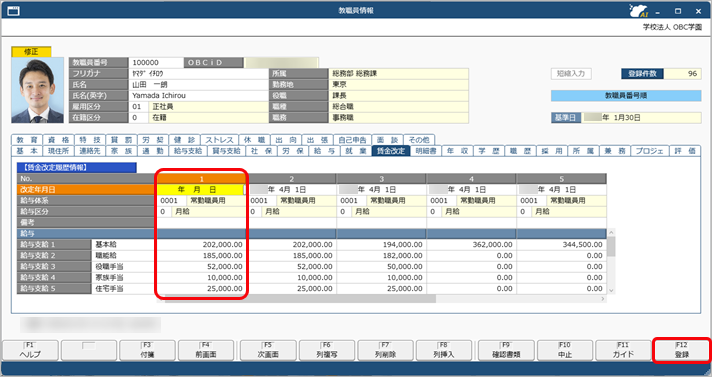712x377 pixels.
Task: Switch to the 資格 tab
Action: [x=59, y=140]
